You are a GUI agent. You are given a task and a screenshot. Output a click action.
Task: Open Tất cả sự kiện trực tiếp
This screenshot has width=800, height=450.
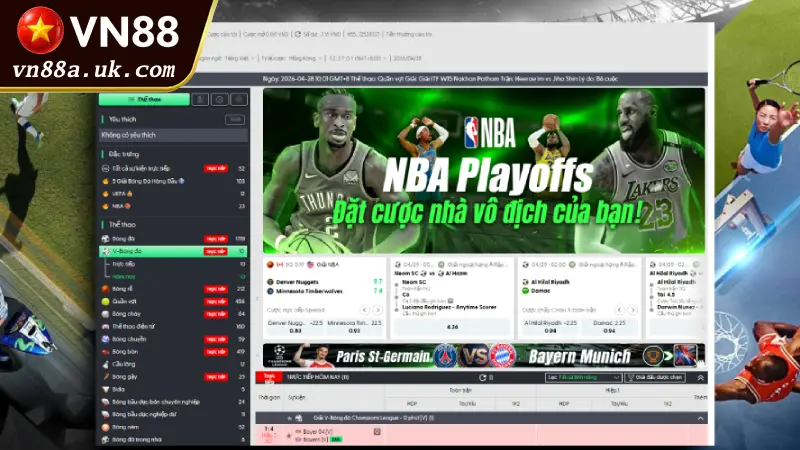(141, 168)
